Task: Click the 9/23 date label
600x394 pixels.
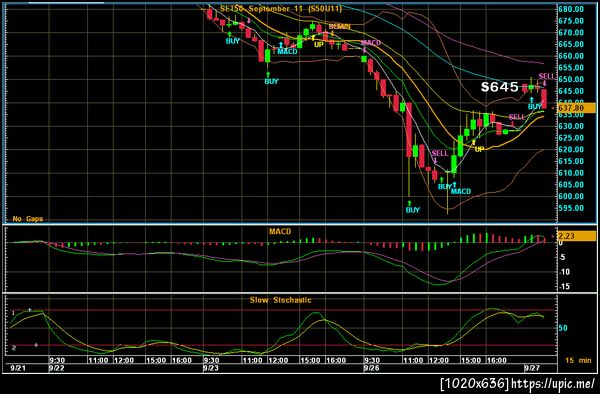Action: click(210, 368)
